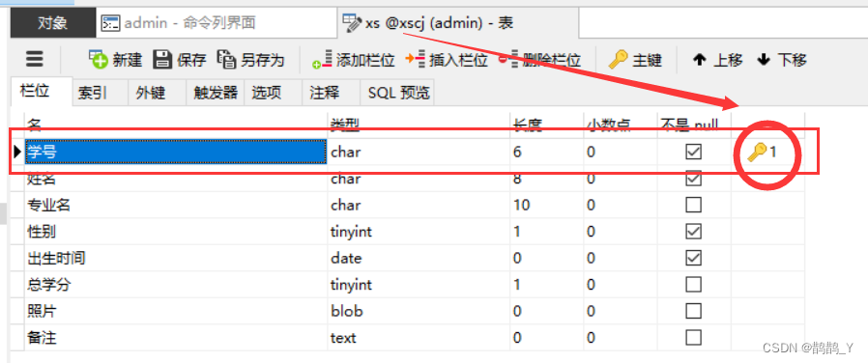The width and height of the screenshot is (868, 363).
Task: Click the 保存 (Save) toolbar button
Action: pyautogui.click(x=180, y=60)
